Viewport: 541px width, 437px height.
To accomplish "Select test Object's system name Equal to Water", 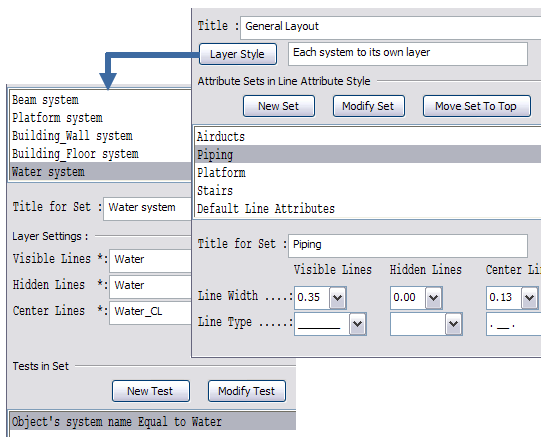I will (x=153, y=421).
